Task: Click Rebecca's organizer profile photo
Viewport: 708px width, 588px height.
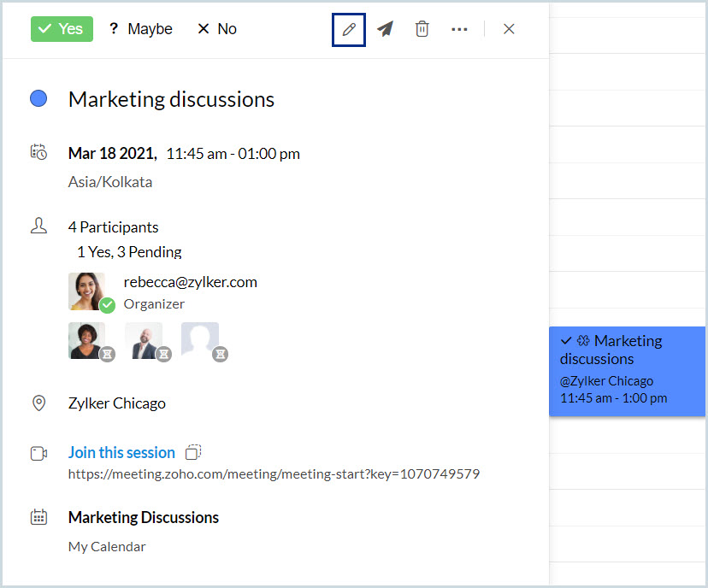Action: (87, 291)
